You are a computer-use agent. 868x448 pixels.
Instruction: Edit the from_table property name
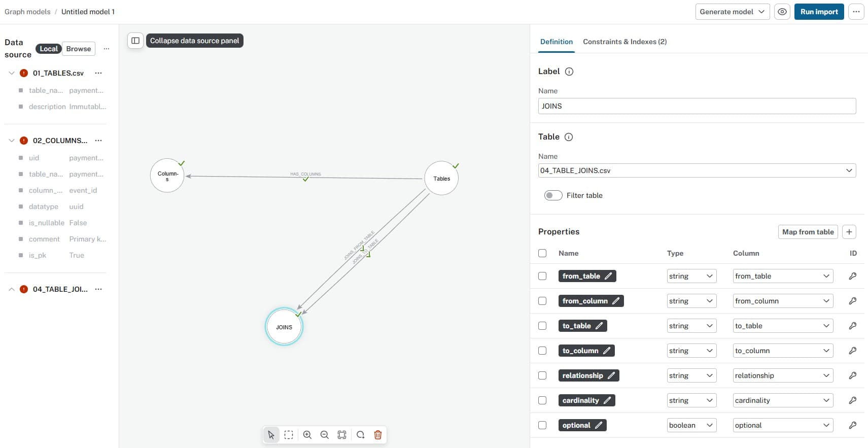pos(608,276)
